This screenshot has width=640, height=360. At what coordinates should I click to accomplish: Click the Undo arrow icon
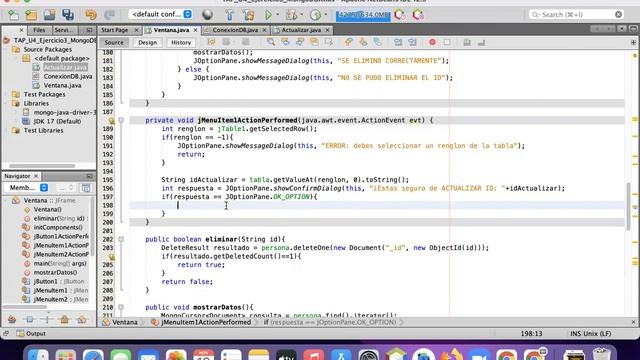[x=91, y=15]
